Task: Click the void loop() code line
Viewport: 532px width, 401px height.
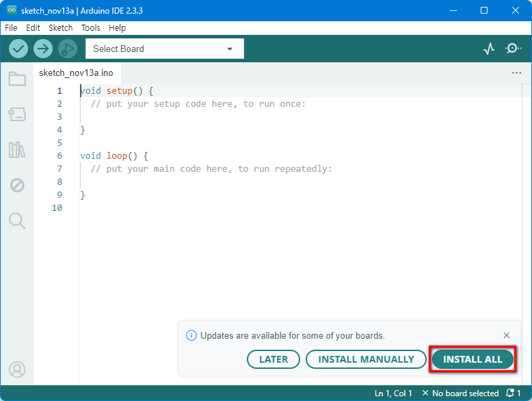Action: 114,156
